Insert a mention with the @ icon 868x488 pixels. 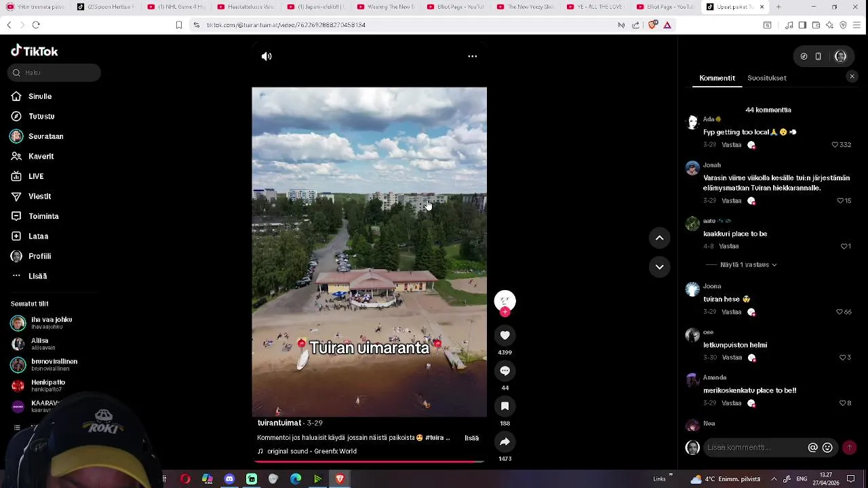[813, 447]
